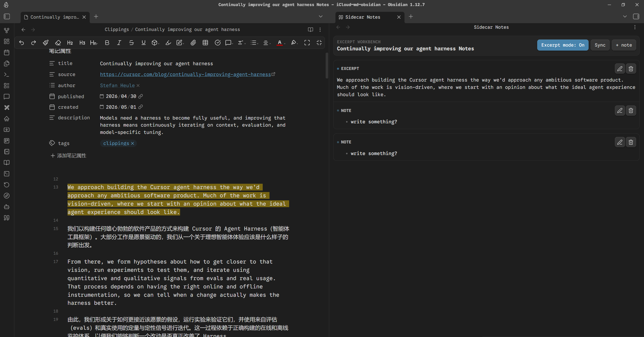Open a new tab in right pane

411,17
